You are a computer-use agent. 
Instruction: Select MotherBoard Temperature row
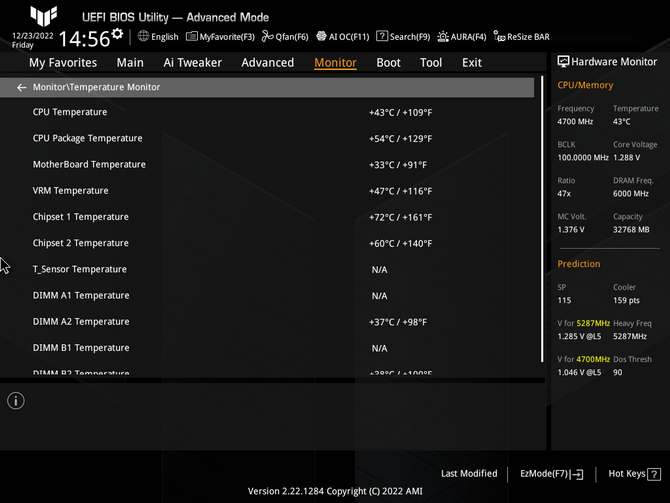click(x=267, y=165)
